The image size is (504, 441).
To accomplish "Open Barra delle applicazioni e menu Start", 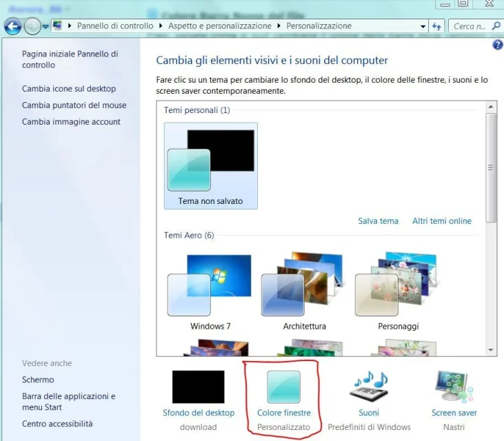I will pos(68,402).
